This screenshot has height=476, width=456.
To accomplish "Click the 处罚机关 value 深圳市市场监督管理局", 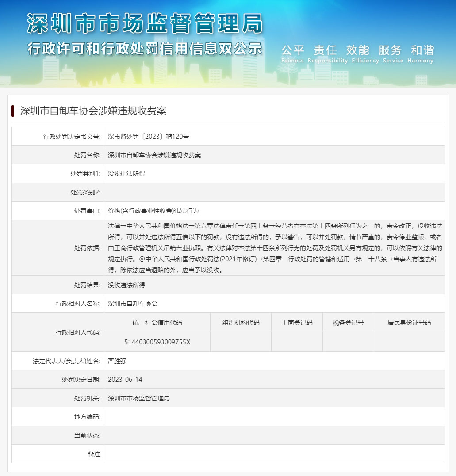I will pos(139,398).
